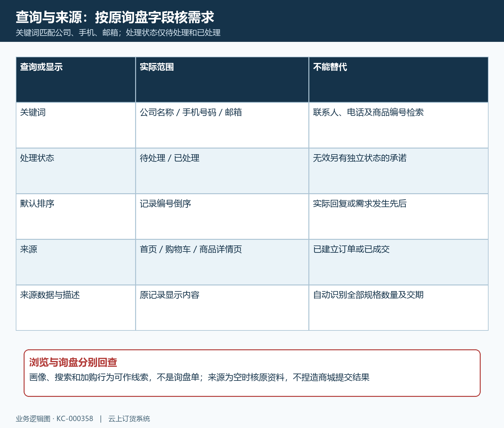
Task: Click the title 查询与来源：按原询盘字段核需求
Action: click(115, 17)
